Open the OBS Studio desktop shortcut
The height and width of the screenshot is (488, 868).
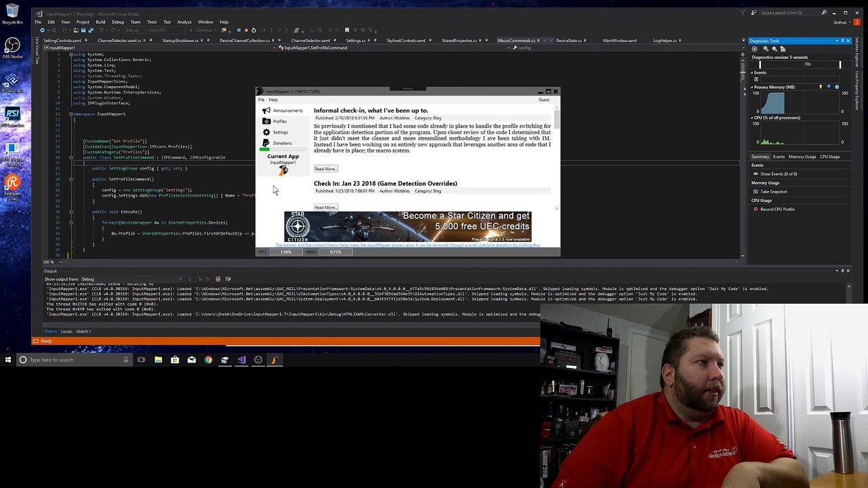12,48
